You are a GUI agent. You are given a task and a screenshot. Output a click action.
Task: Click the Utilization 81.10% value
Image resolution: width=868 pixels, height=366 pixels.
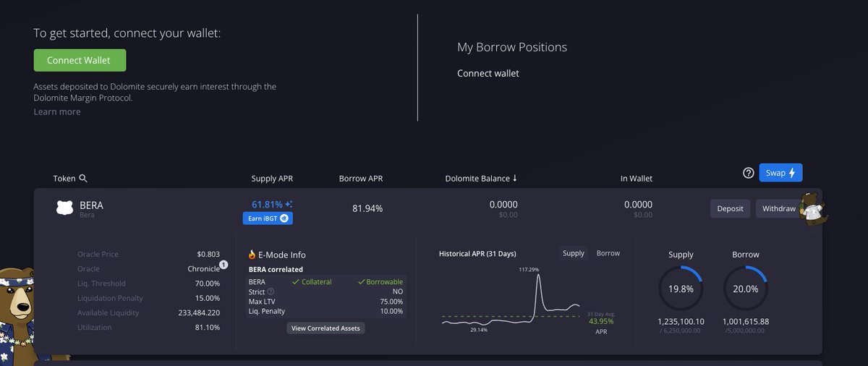click(208, 327)
